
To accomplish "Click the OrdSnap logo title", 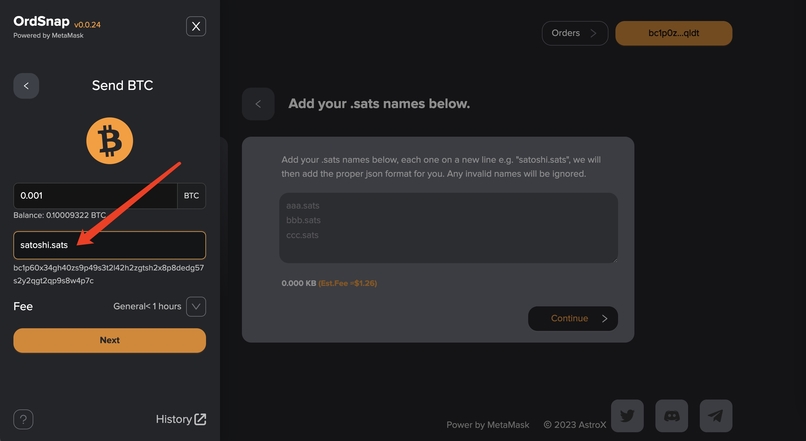I will [41, 21].
